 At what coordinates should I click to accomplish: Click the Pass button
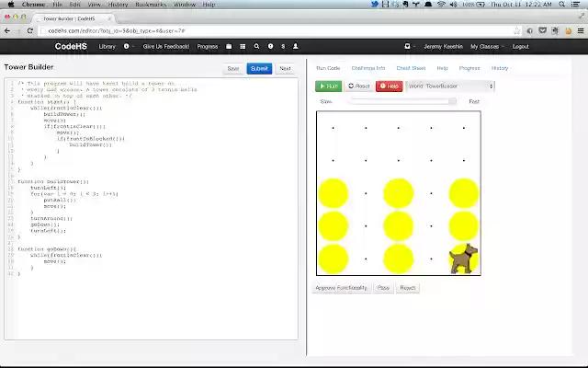pos(383,288)
